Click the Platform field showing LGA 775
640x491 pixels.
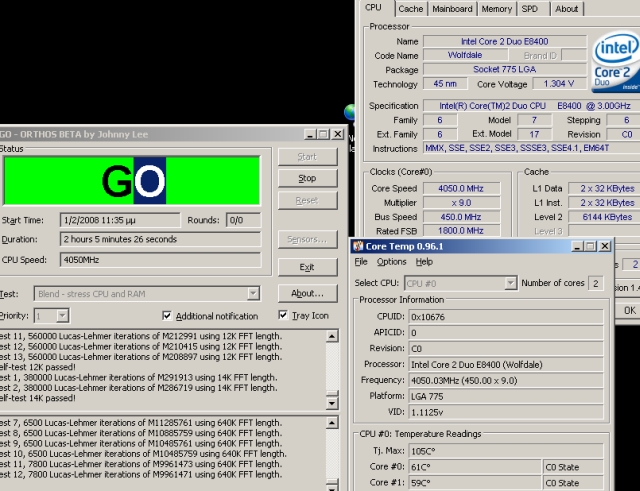pyautogui.click(x=506, y=396)
